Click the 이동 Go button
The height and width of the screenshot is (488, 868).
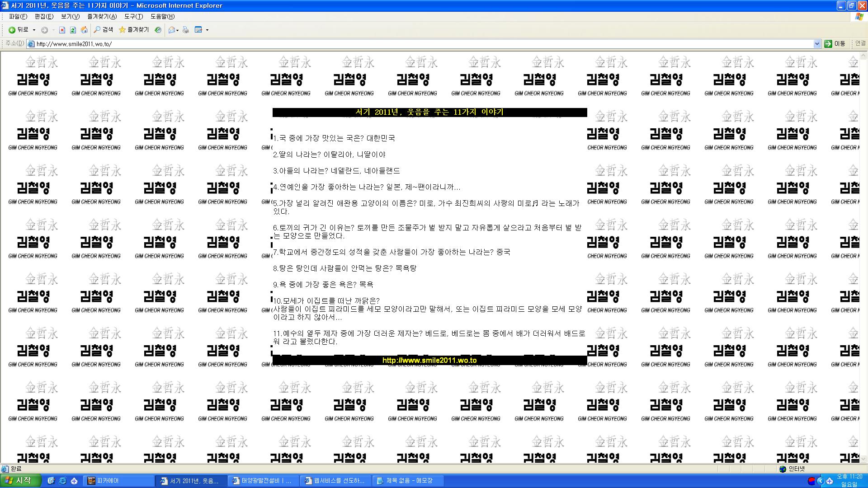pyautogui.click(x=835, y=44)
